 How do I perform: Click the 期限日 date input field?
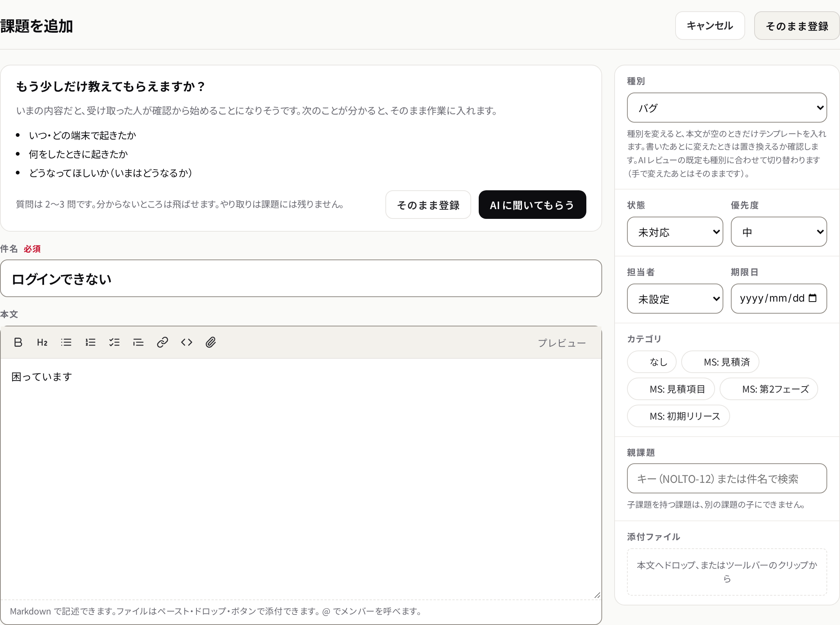click(x=779, y=299)
